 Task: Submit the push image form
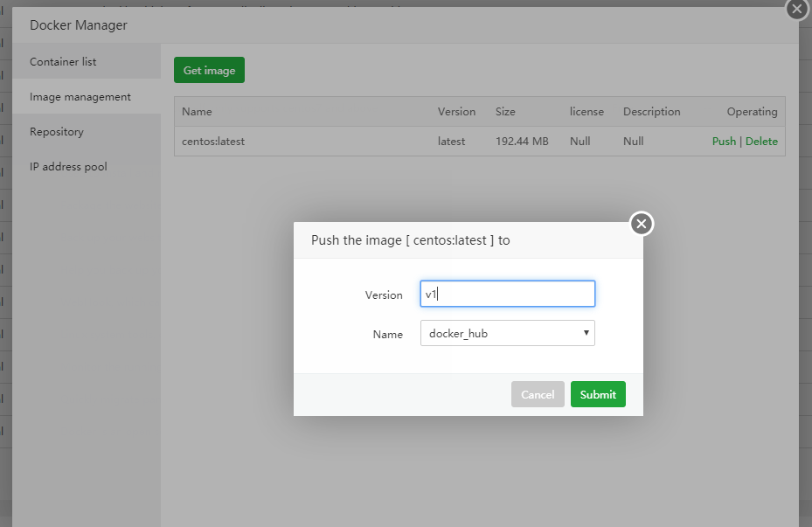point(598,394)
